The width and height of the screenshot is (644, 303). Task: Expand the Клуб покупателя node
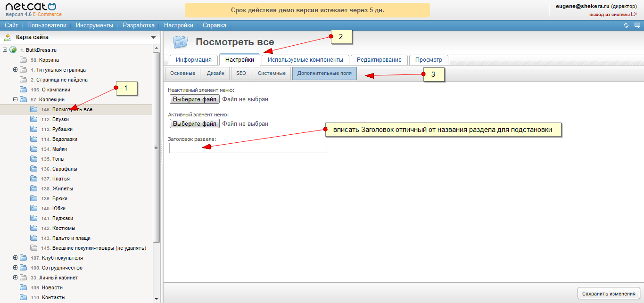[x=16, y=258]
